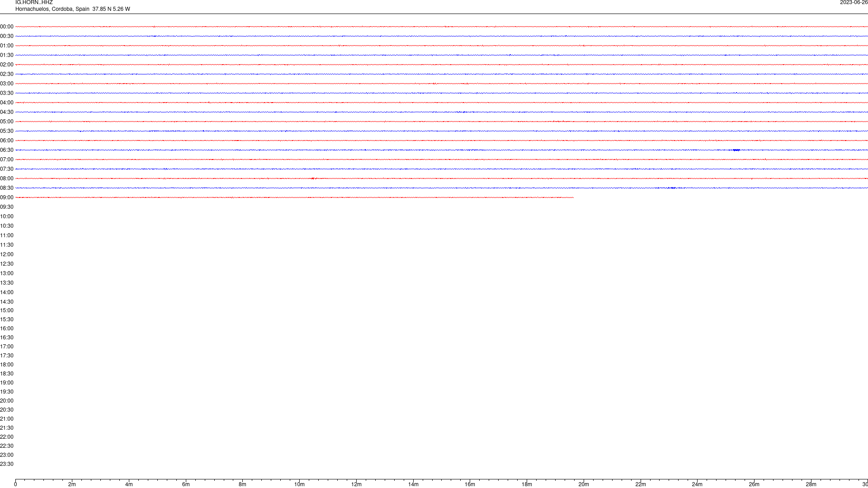The height and width of the screenshot is (488, 868).
Task: Click the 2m tick on the time axis
Action: [72, 484]
